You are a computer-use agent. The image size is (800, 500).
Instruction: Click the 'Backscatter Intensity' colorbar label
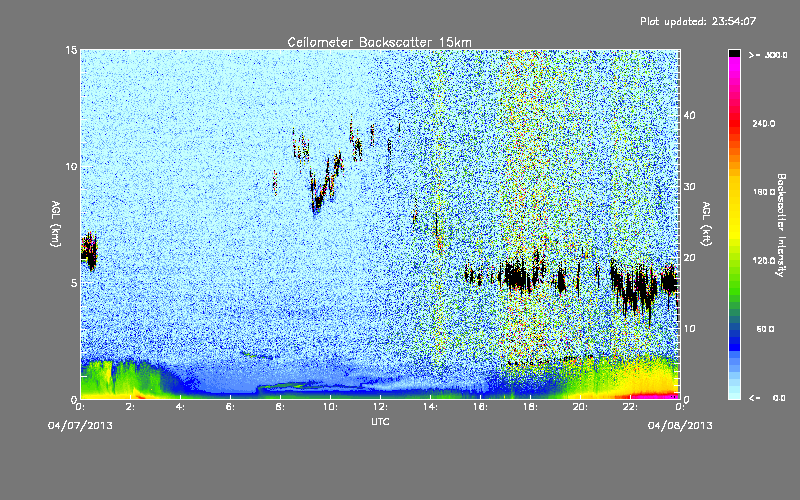[781, 225]
